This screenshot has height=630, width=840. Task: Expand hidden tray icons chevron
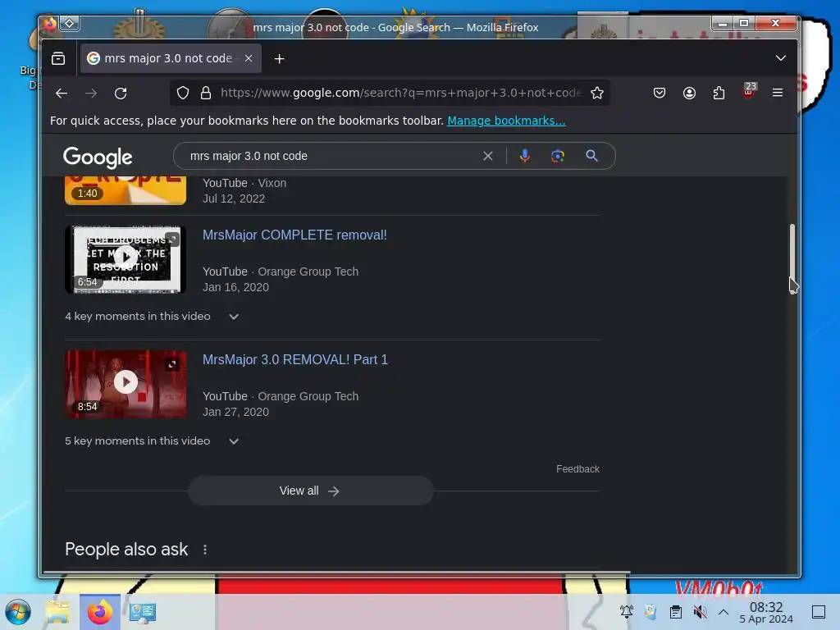point(724,611)
